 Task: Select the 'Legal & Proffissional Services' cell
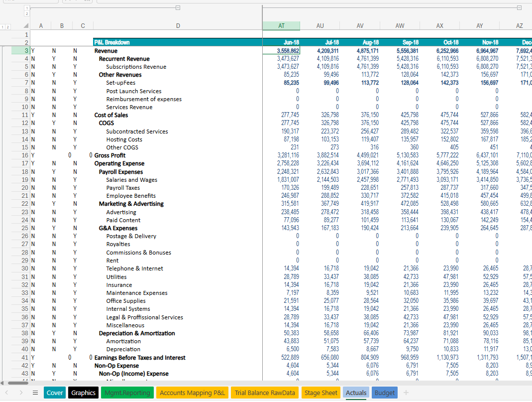tap(178, 317)
